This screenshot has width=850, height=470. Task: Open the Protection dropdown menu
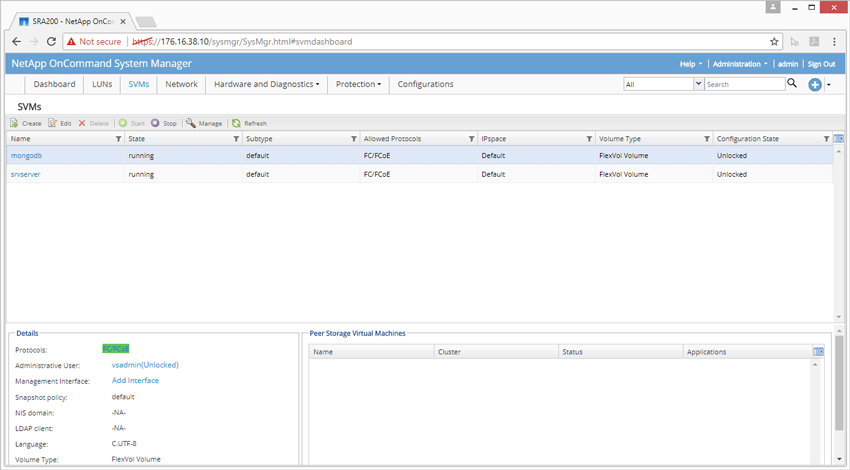(358, 84)
